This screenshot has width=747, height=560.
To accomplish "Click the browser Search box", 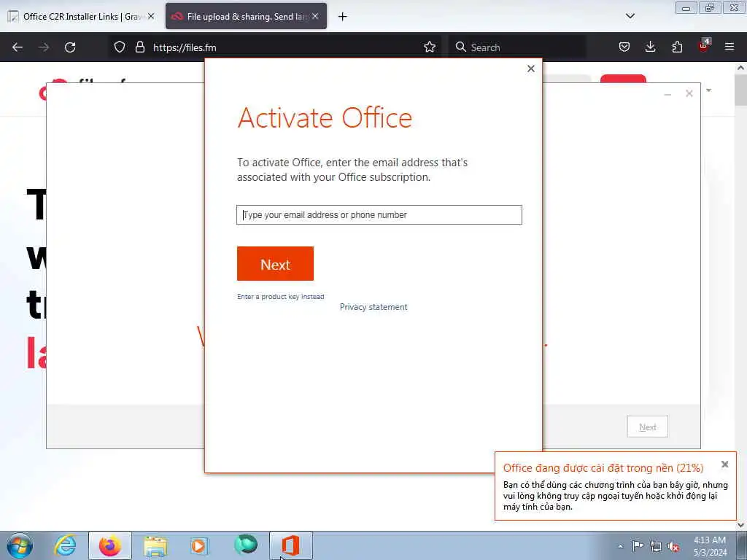I will 517,47.
